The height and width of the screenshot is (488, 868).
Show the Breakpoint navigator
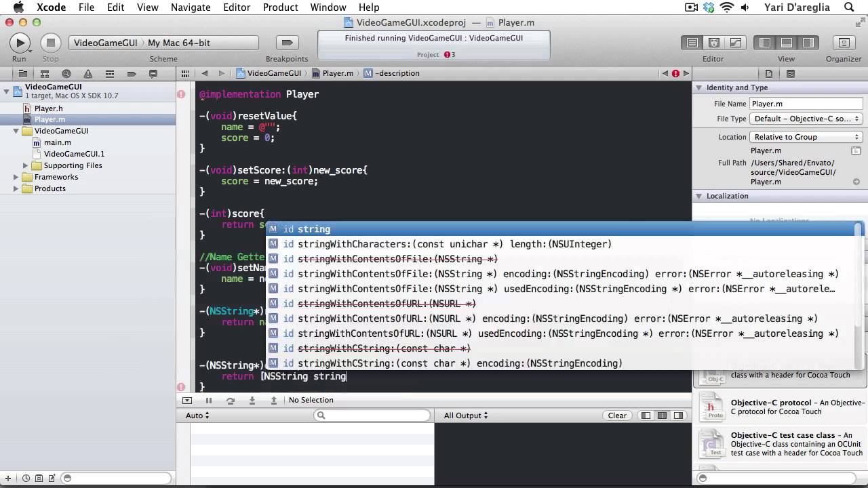pyautogui.click(x=132, y=74)
